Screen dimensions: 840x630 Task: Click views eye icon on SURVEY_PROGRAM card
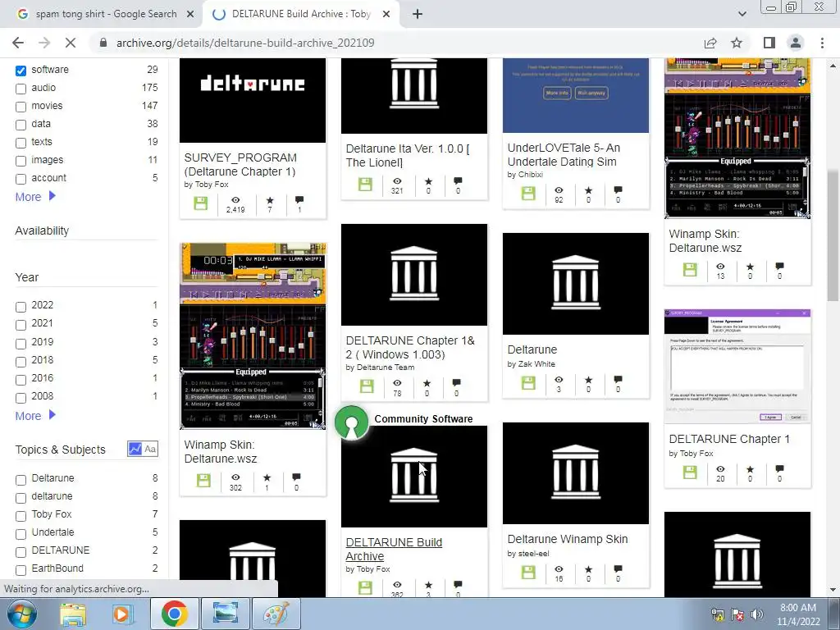click(x=235, y=200)
